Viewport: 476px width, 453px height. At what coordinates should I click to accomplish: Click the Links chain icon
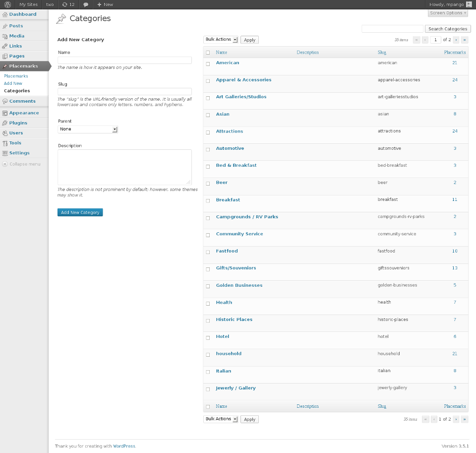pyautogui.click(x=5, y=46)
